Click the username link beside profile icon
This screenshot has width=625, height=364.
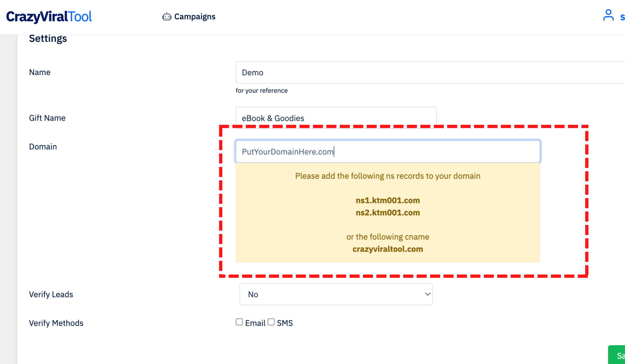[623, 17]
